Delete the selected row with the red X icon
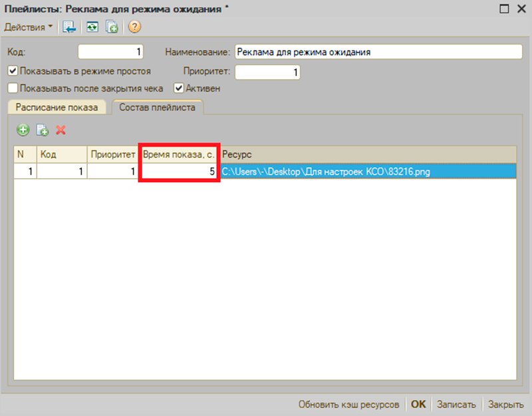 61,130
